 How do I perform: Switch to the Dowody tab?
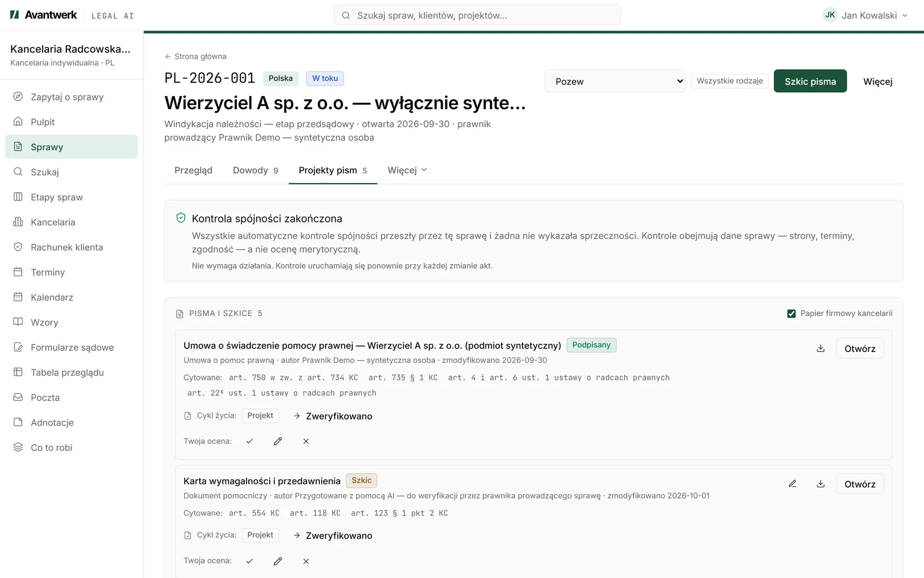(x=255, y=170)
